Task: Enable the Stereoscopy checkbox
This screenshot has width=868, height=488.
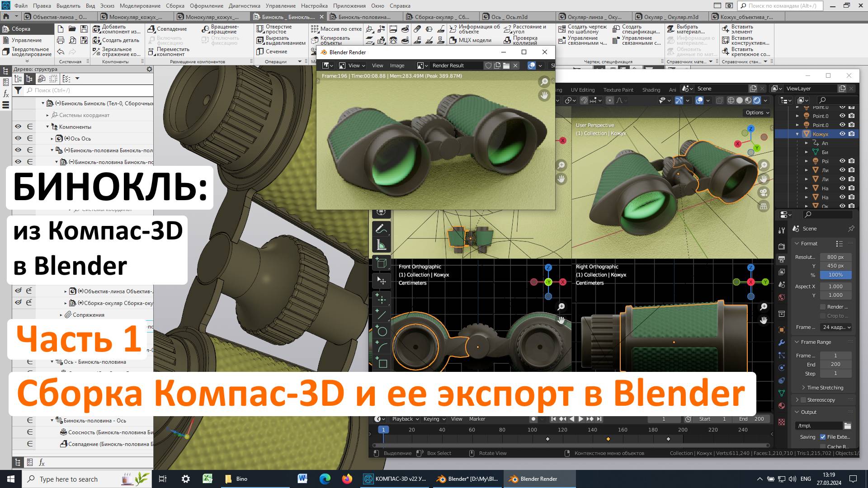Action: click(x=803, y=400)
